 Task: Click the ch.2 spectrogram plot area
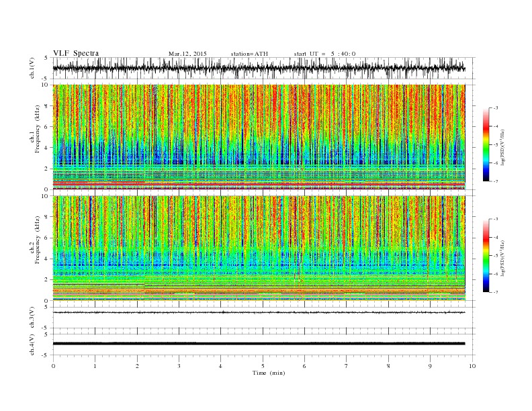click(x=259, y=248)
